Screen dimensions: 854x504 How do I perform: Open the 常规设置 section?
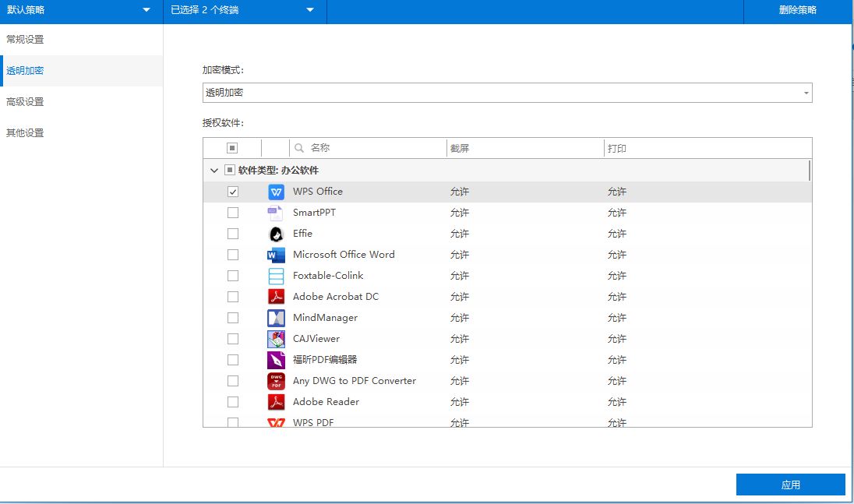pos(81,39)
